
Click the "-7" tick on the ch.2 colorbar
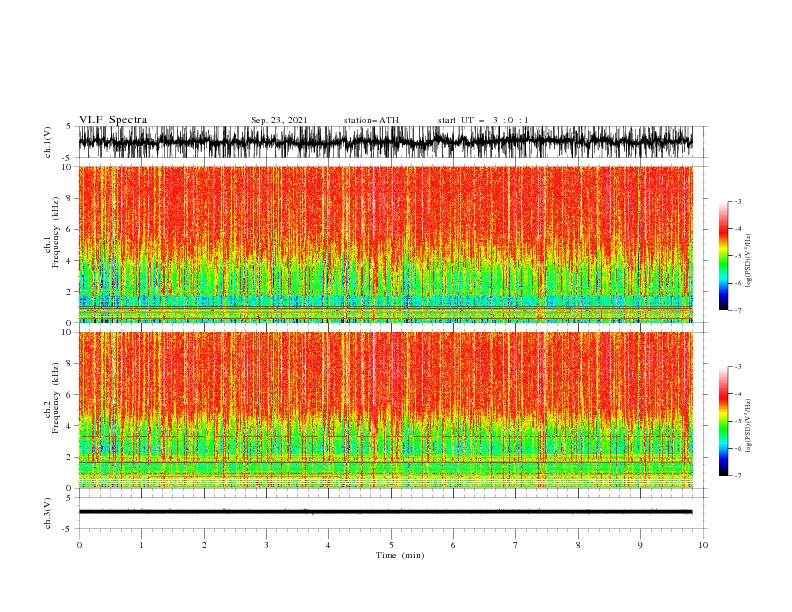coord(738,475)
